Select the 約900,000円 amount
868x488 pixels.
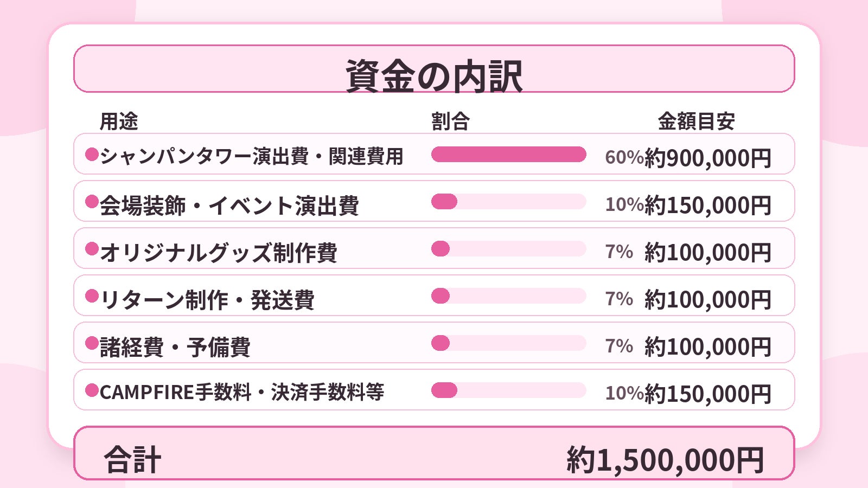point(708,158)
